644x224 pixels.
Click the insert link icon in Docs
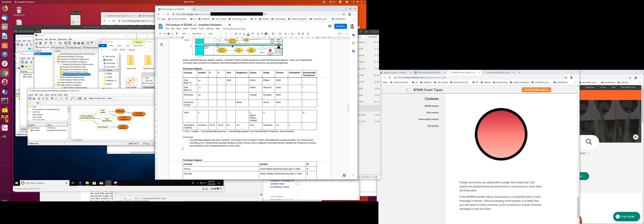tap(258, 34)
